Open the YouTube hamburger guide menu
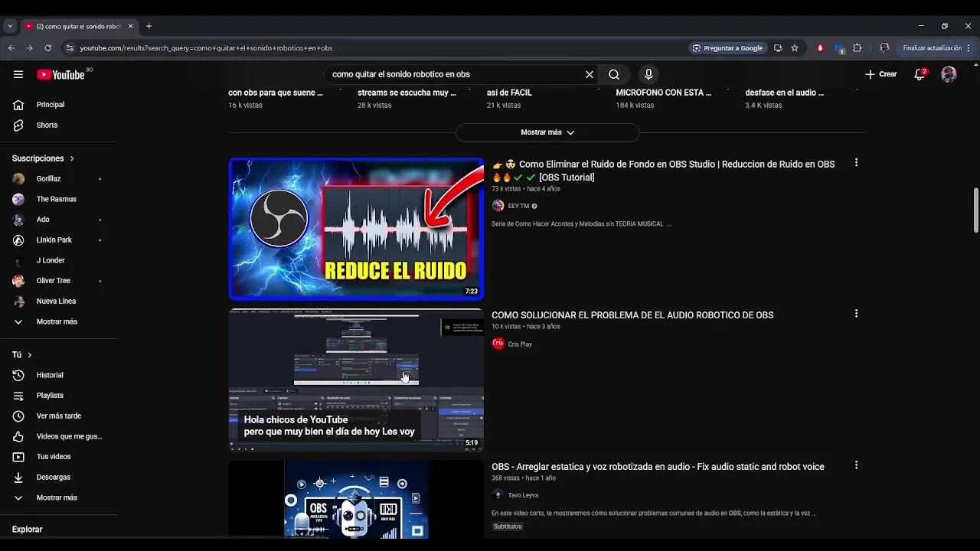 pos(18,74)
